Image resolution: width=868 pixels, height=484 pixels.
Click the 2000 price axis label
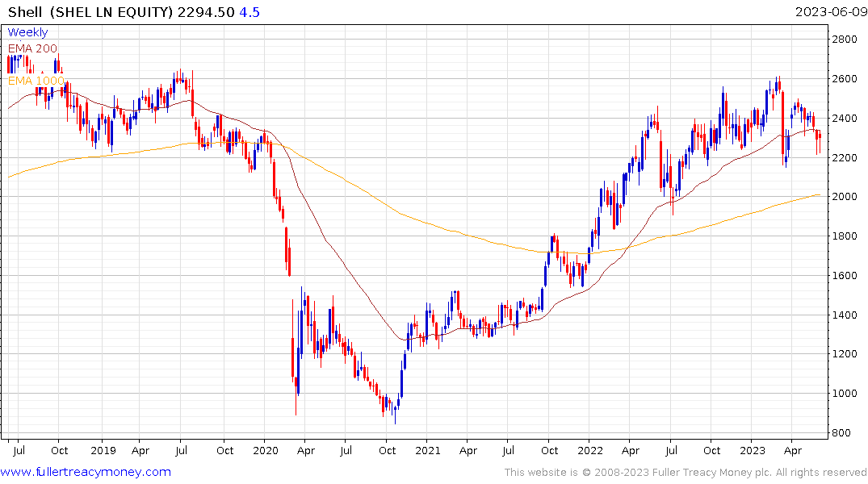(845, 196)
